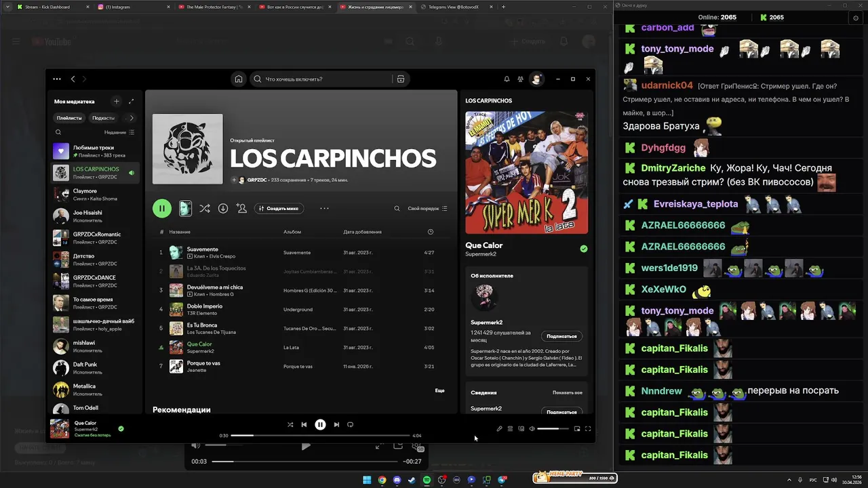Switch to the Kick Dashboard browser tab
This screenshot has height=488, width=868.
pos(54,7)
